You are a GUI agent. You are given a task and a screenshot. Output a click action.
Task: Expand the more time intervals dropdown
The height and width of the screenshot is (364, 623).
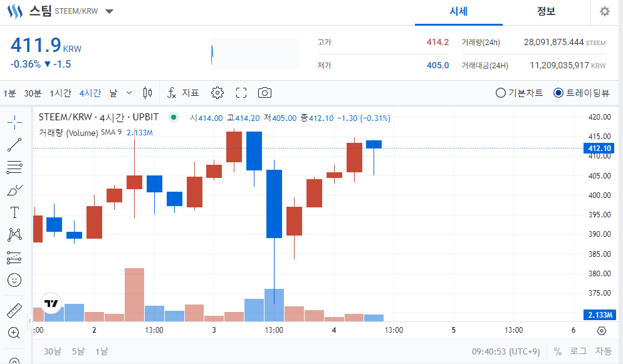pyautogui.click(x=129, y=93)
